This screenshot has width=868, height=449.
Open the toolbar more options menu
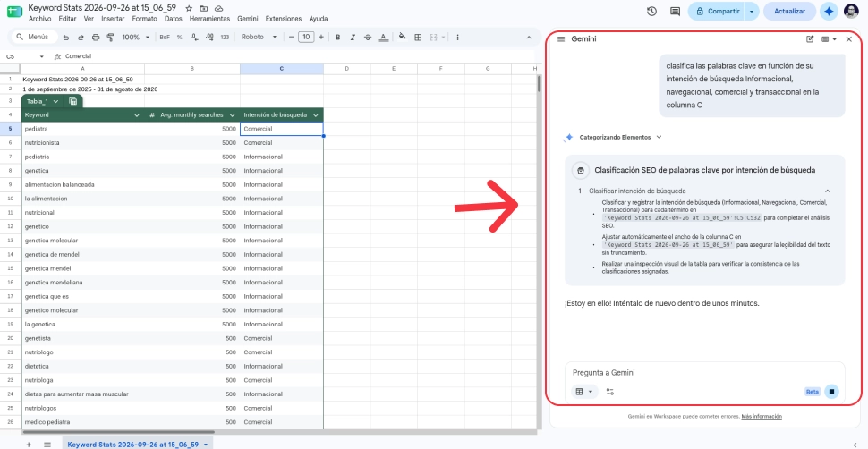[457, 37]
